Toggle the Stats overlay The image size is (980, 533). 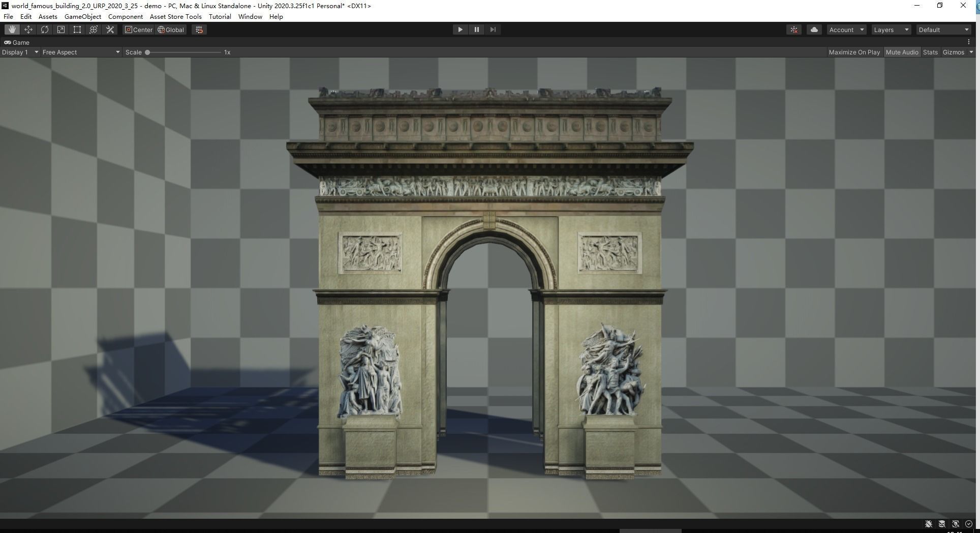[930, 52]
